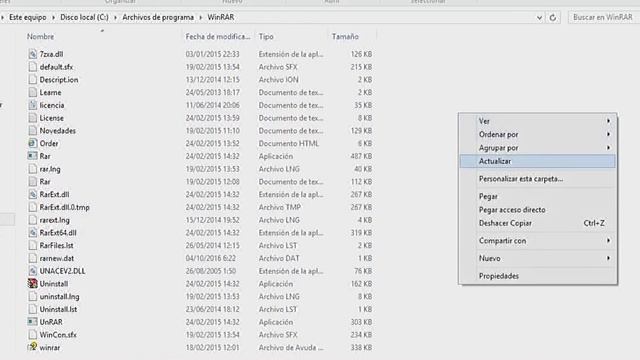Click the 487 KB size cell
This screenshot has height=360, width=640.
[x=361, y=156]
